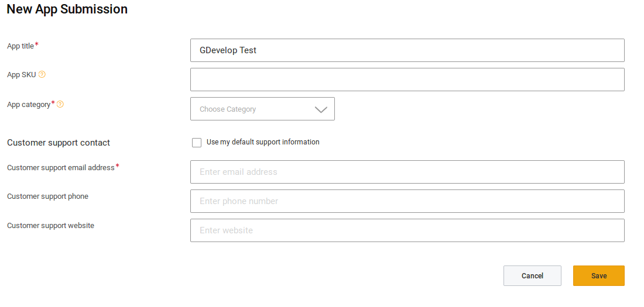Viewport: 644px width, 307px height.
Task: Save the new app submission
Action: point(598,276)
